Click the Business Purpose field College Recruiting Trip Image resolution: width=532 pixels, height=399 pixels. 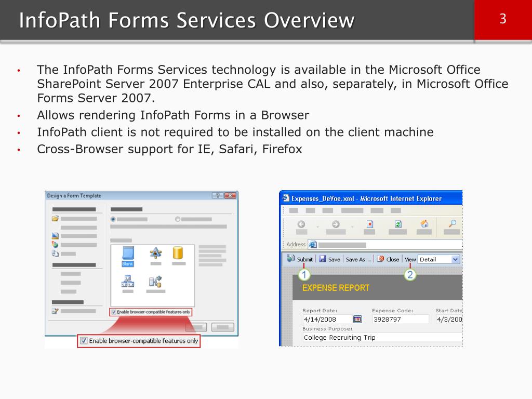click(x=382, y=338)
